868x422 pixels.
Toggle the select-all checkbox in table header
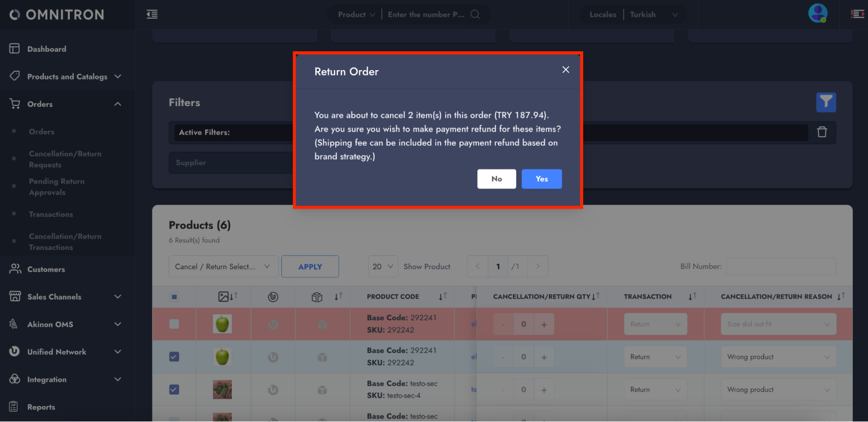tap(174, 297)
